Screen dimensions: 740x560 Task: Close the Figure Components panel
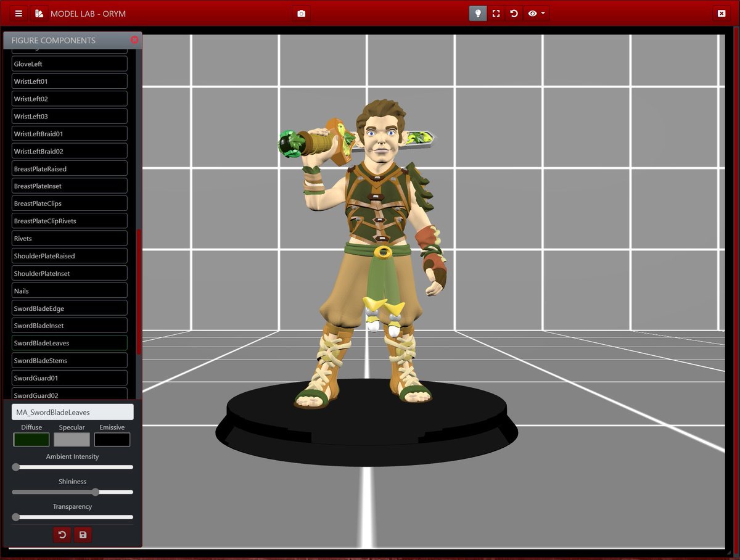134,40
